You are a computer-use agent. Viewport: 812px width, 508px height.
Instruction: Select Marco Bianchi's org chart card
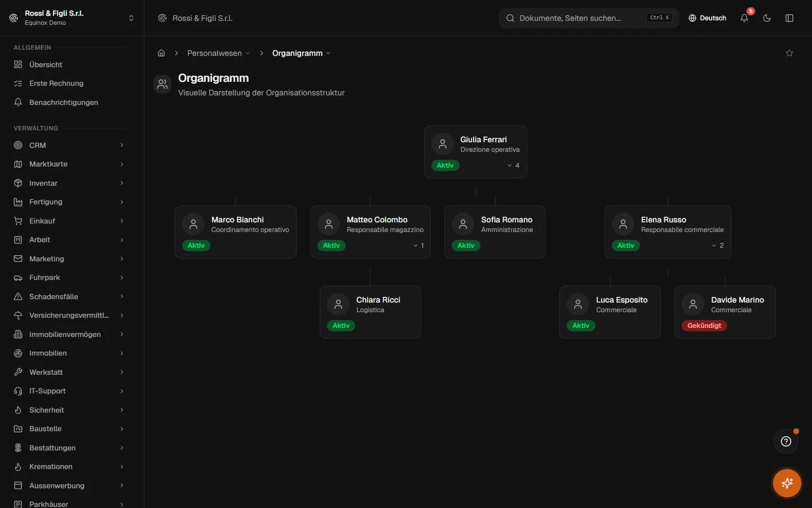tap(236, 232)
